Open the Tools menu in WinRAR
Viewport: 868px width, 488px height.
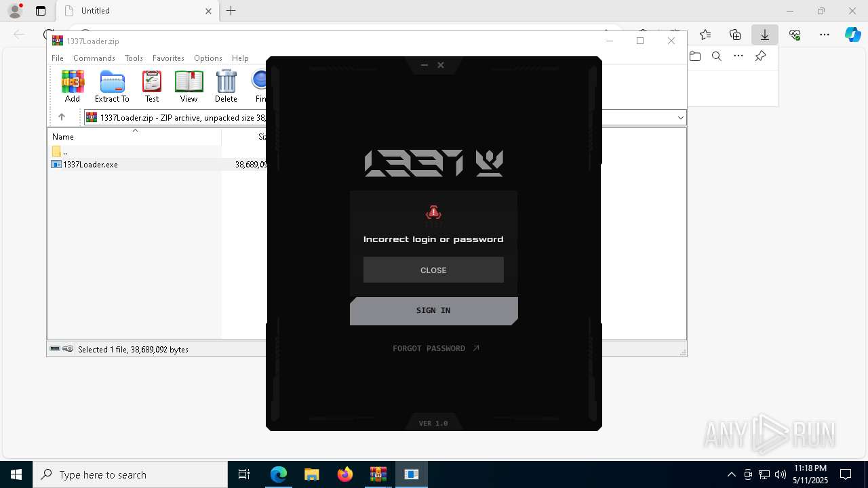(x=134, y=58)
